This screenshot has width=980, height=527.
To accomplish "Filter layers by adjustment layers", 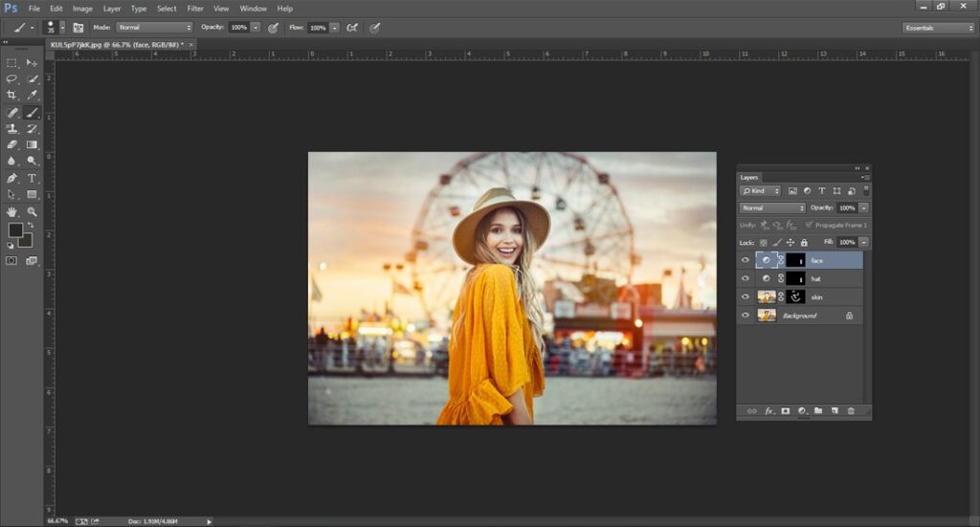I will pyautogui.click(x=807, y=191).
